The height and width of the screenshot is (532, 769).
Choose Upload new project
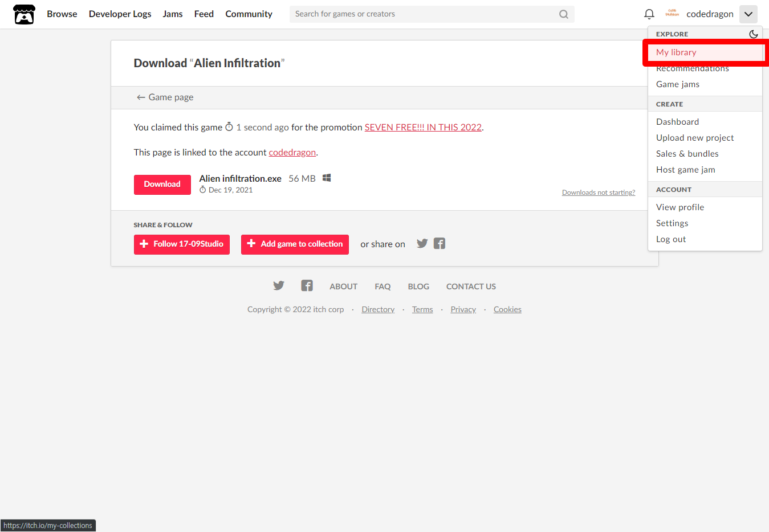[705, 138]
